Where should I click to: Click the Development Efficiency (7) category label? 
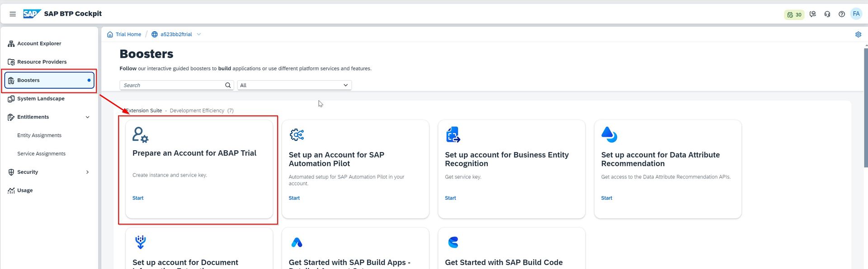(x=202, y=110)
